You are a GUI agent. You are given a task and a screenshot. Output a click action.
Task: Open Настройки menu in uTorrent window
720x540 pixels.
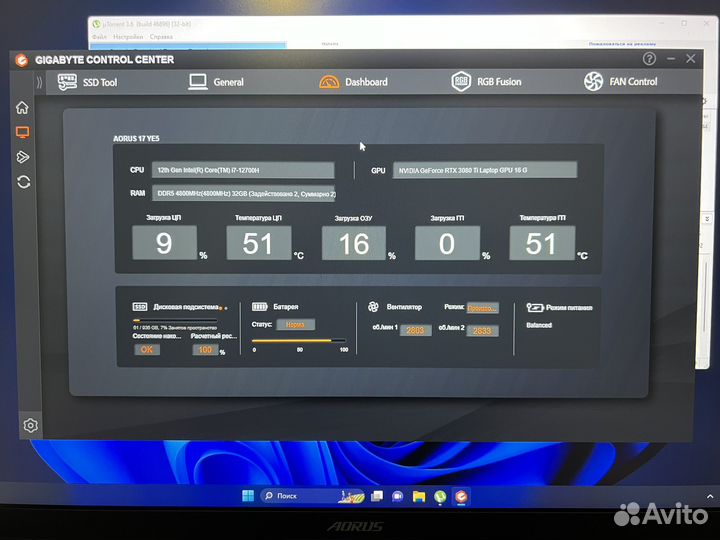point(128,37)
